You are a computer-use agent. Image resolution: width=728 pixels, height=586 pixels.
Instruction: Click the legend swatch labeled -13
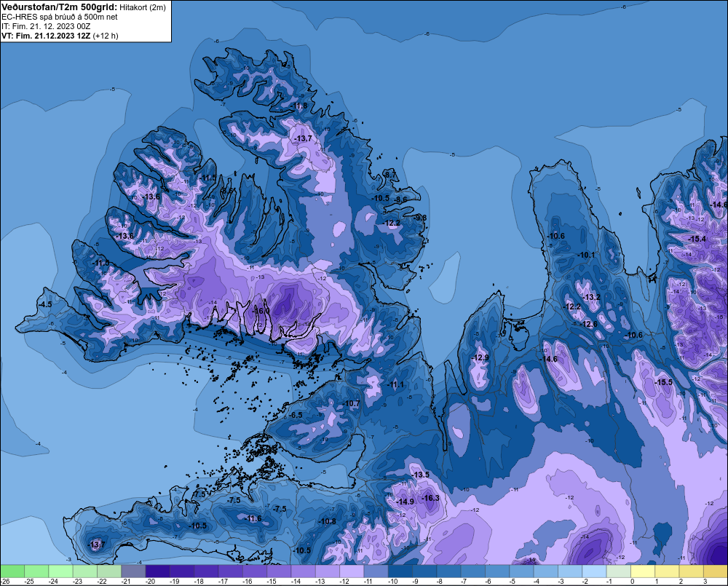[328, 571]
